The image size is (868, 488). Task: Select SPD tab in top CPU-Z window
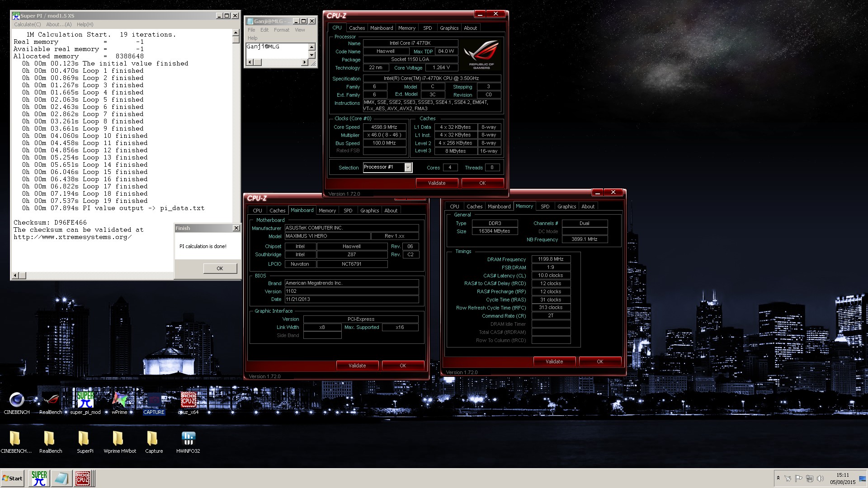coord(427,28)
